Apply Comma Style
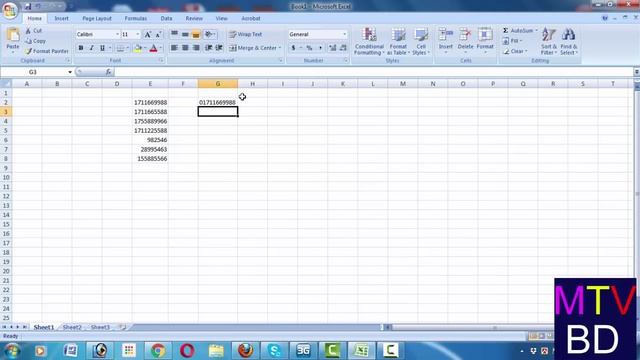The image size is (640, 360). (x=320, y=48)
